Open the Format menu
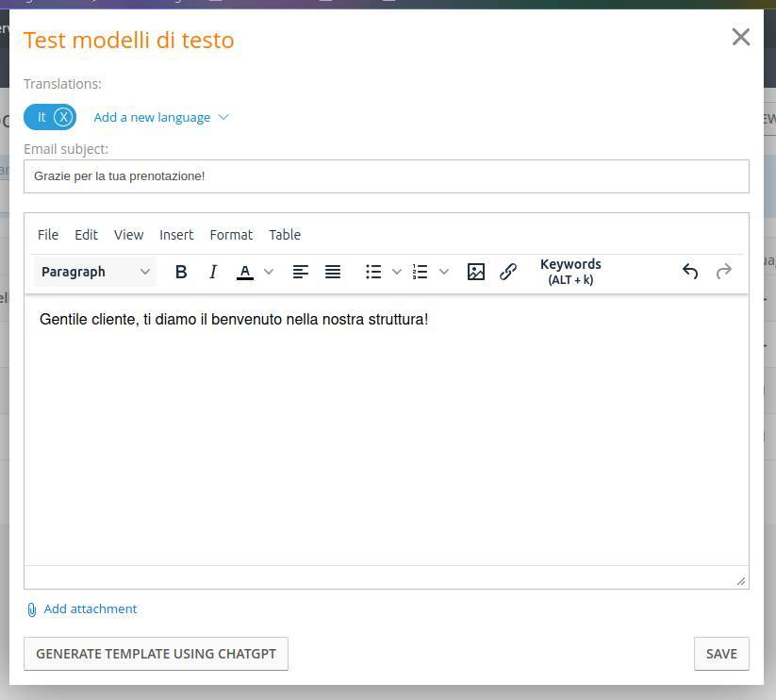 231,235
